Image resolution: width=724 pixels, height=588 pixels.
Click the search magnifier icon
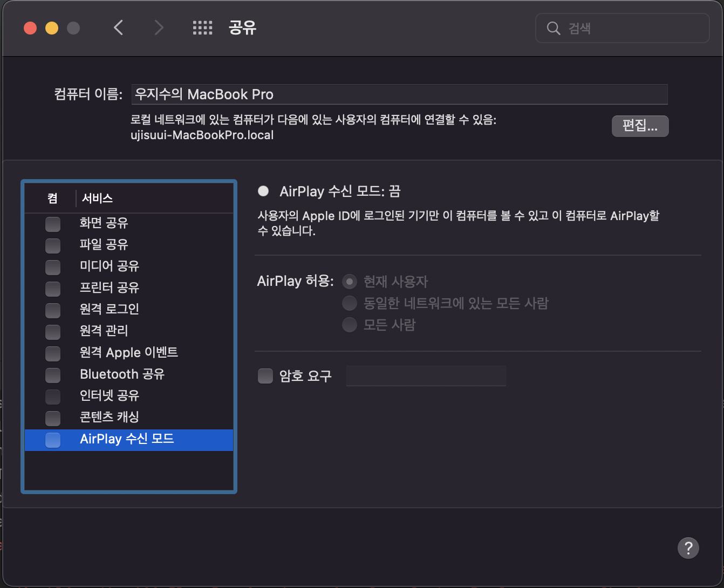(x=554, y=28)
